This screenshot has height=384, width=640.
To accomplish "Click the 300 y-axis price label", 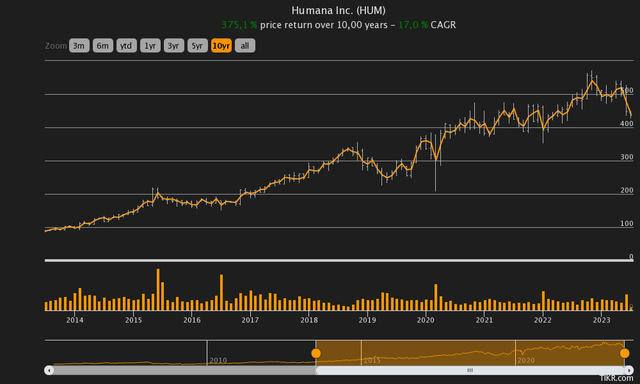I will [627, 157].
